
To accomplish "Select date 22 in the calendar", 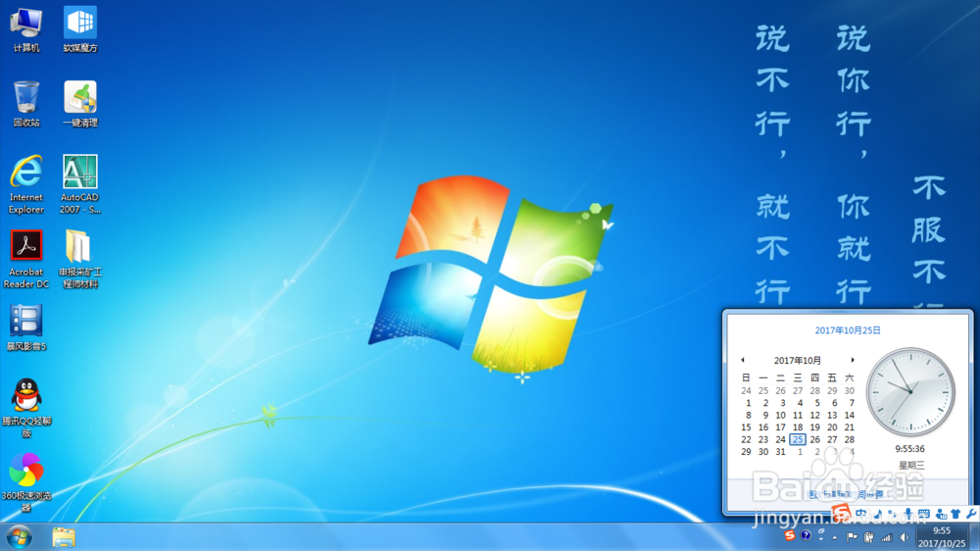I will [x=746, y=439].
